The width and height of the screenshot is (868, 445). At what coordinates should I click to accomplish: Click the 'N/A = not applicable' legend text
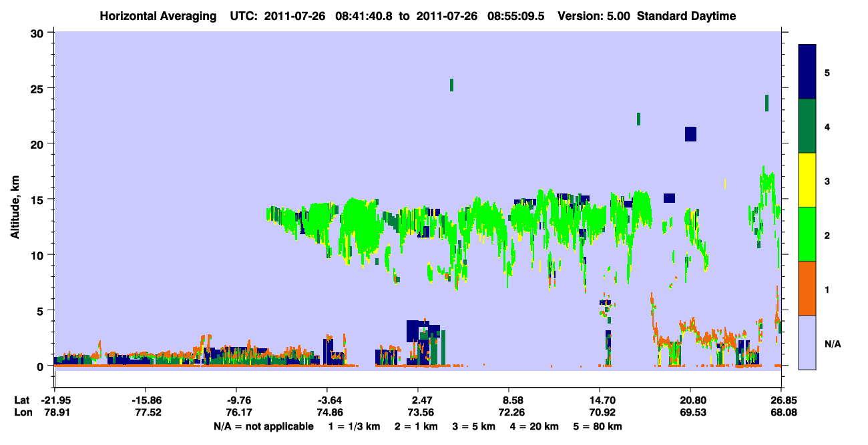click(263, 426)
